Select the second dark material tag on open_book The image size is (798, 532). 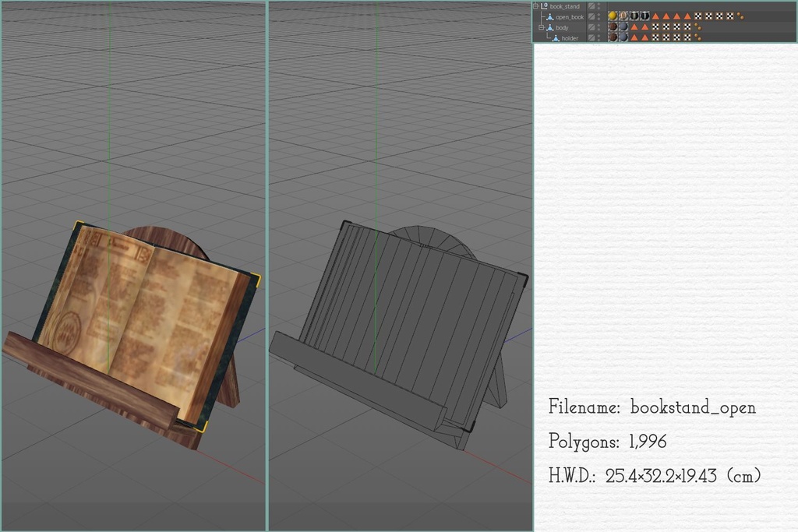644,16
